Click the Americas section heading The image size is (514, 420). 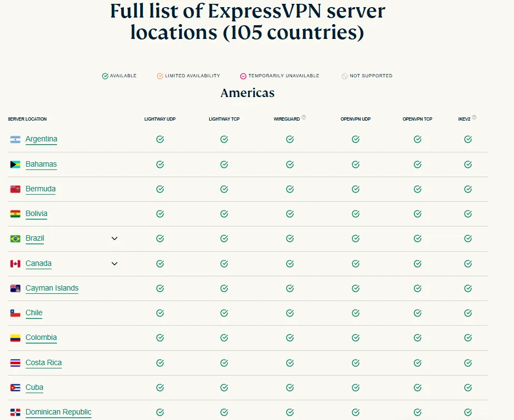(x=247, y=93)
